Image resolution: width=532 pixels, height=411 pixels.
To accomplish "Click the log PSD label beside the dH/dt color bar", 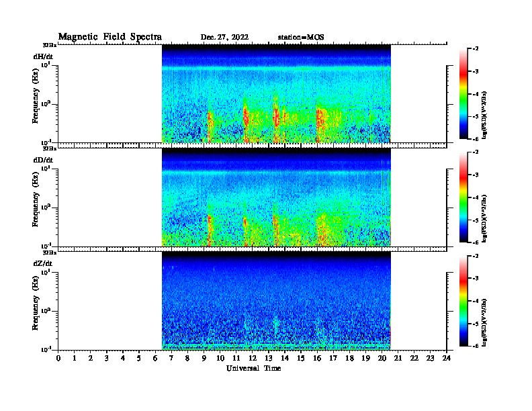I will click(x=484, y=115).
